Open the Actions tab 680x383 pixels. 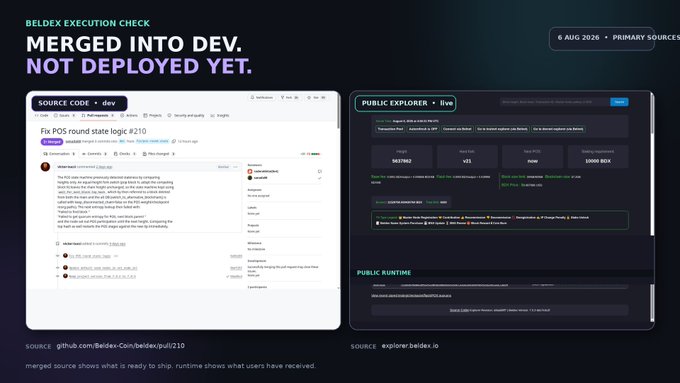129,115
